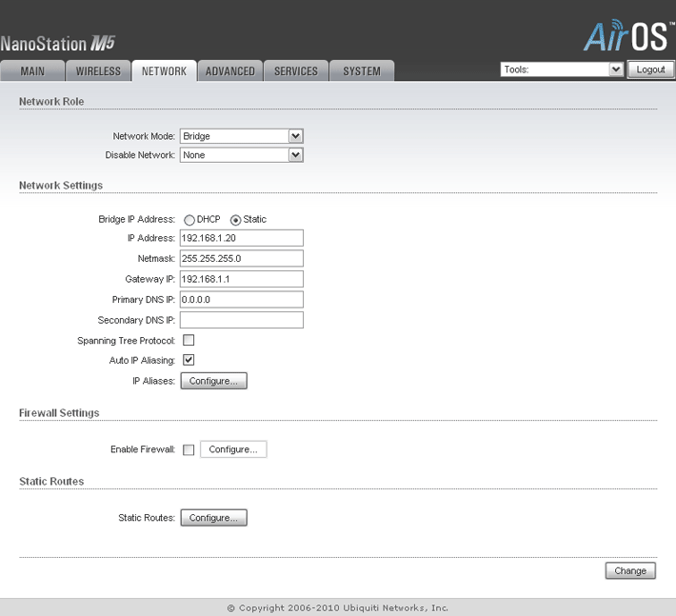Click the empty Secondary DNS IP field
This screenshot has height=616, width=676.
click(242, 320)
